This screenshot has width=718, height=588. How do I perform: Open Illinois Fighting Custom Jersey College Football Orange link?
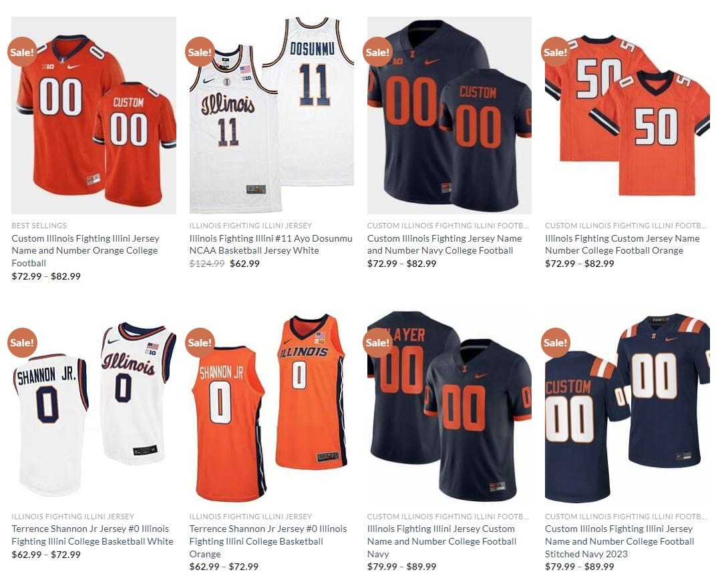click(x=622, y=244)
